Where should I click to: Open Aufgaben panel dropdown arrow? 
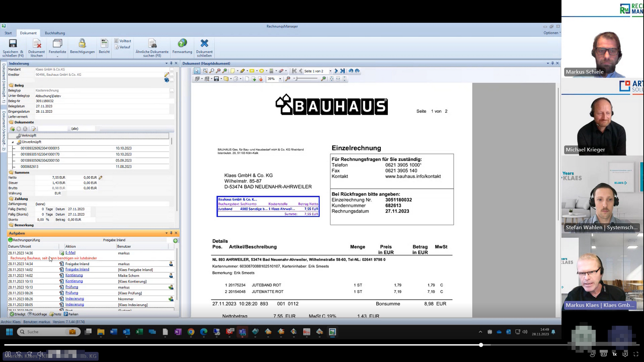pyautogui.click(x=166, y=233)
